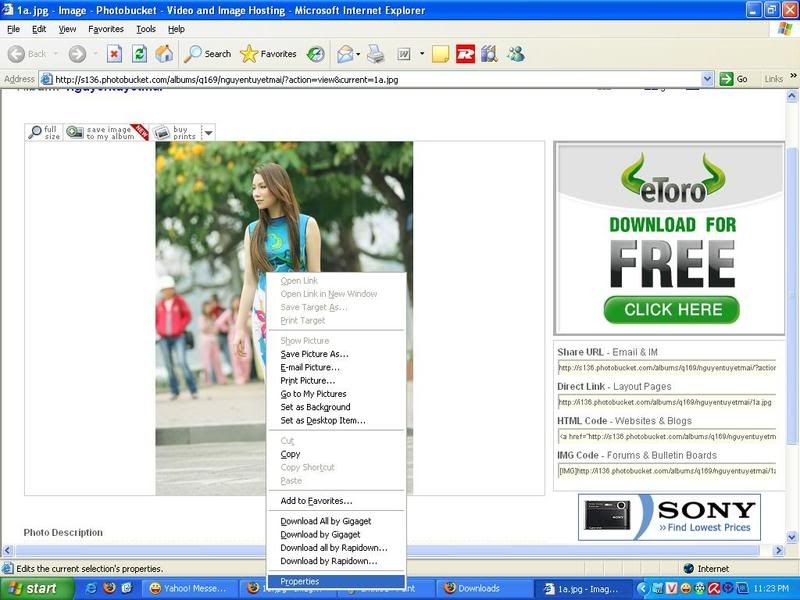Screen dimensions: 800x600
Task: Select Download all by Rapidown
Action: pyautogui.click(x=336, y=547)
